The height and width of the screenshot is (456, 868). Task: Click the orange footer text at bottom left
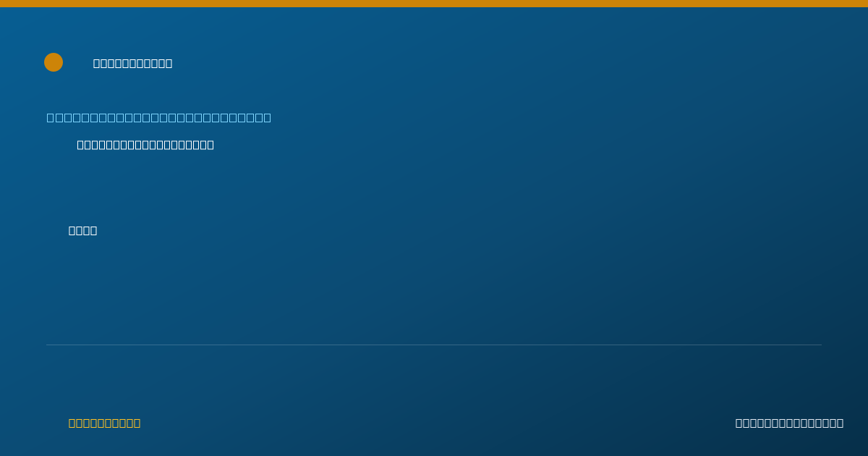pos(105,423)
